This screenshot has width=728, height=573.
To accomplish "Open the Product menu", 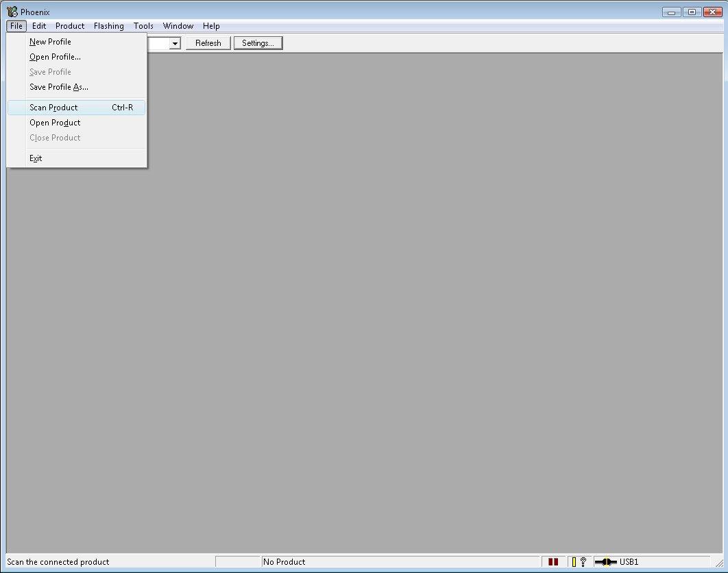I will point(70,26).
